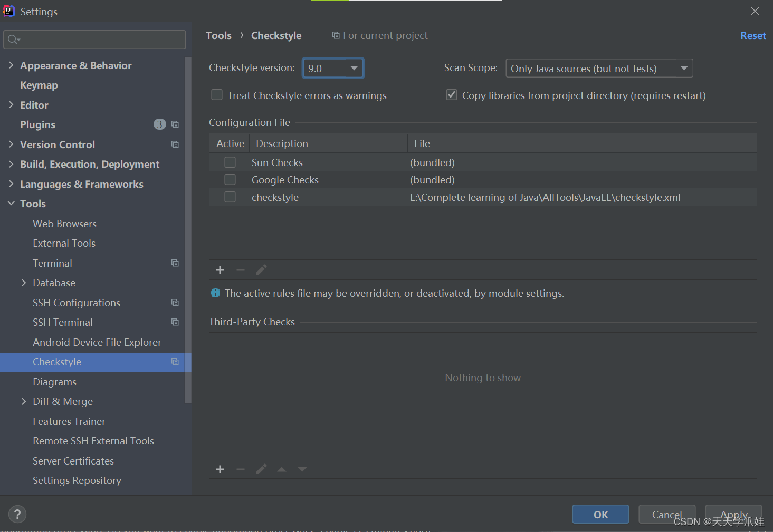Click OK to confirm settings
The image size is (773, 532).
point(600,514)
